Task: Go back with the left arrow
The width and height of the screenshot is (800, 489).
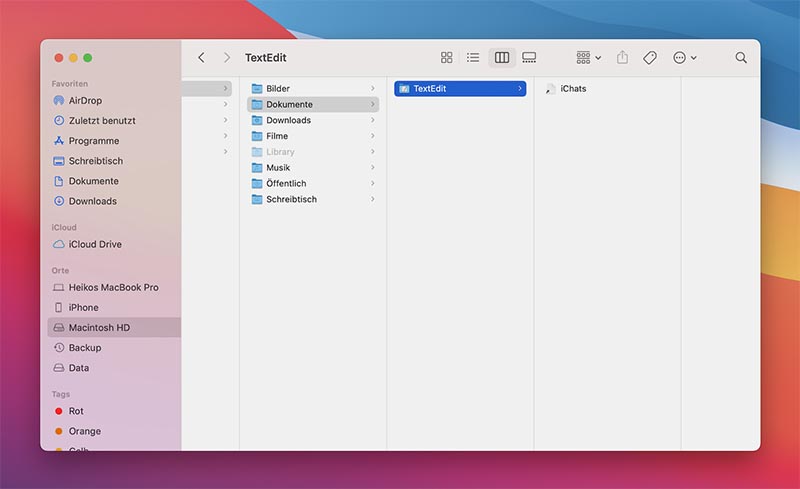Action: tap(201, 58)
